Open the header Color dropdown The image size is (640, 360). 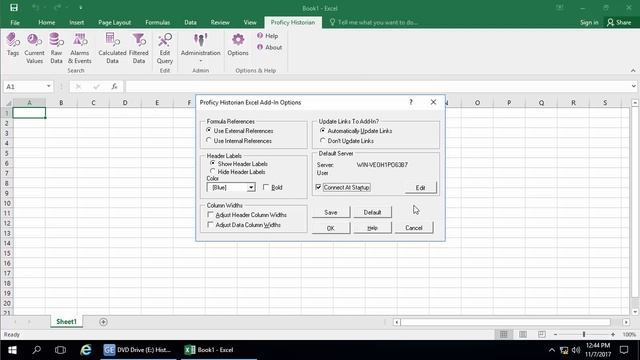tap(251, 187)
